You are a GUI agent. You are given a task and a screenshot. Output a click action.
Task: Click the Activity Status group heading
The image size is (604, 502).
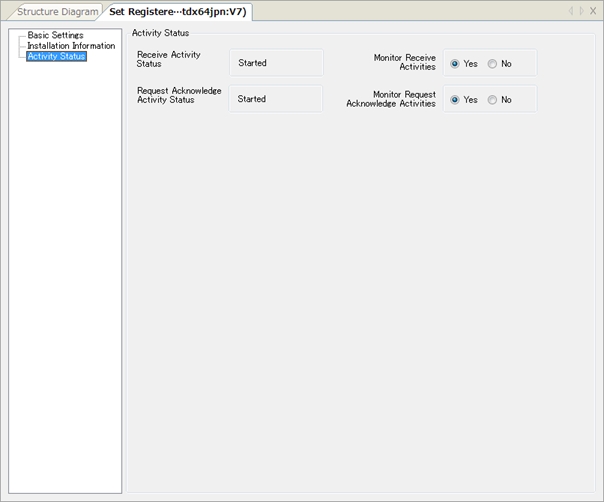(x=160, y=33)
